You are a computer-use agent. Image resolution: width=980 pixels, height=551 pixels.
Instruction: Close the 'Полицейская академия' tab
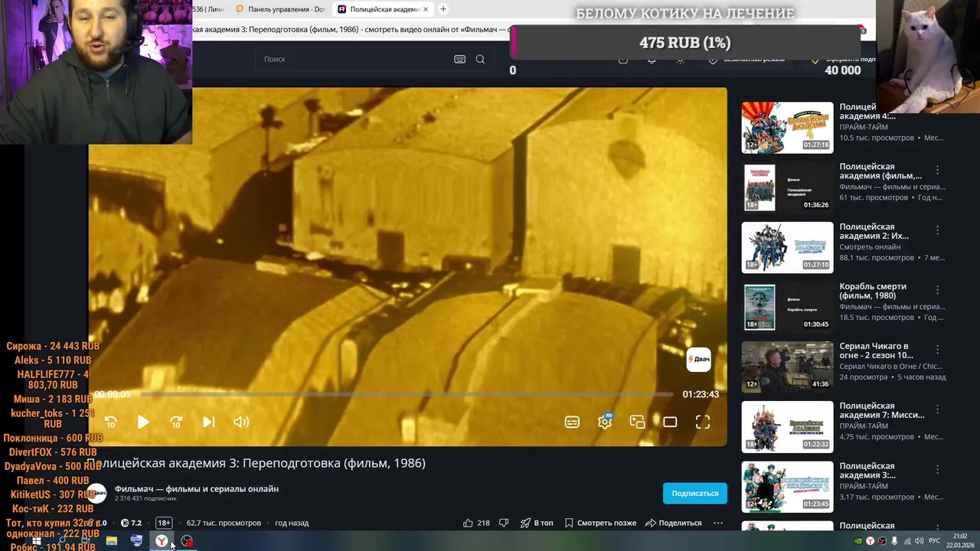click(x=426, y=9)
